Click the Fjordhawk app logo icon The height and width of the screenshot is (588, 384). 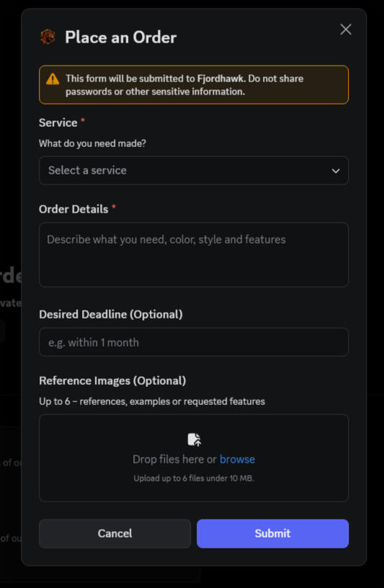[x=48, y=37]
